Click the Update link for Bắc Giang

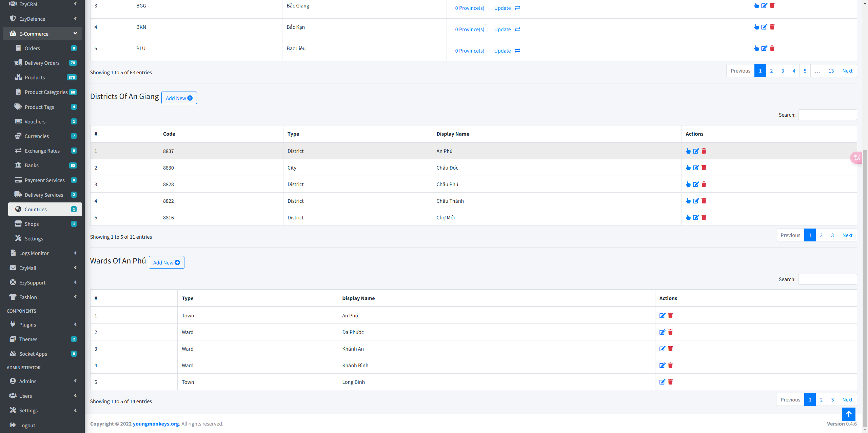pos(502,8)
